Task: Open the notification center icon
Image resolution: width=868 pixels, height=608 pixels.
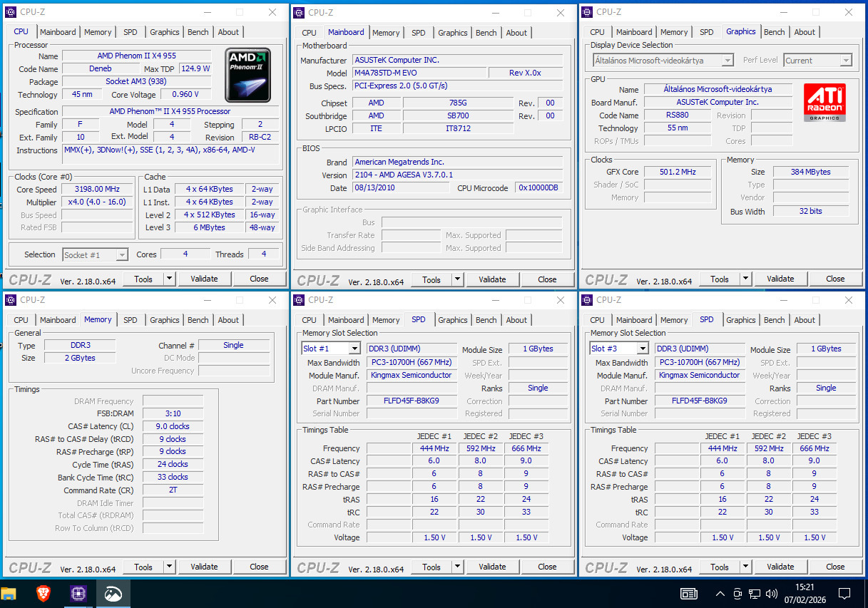Action: (844, 593)
